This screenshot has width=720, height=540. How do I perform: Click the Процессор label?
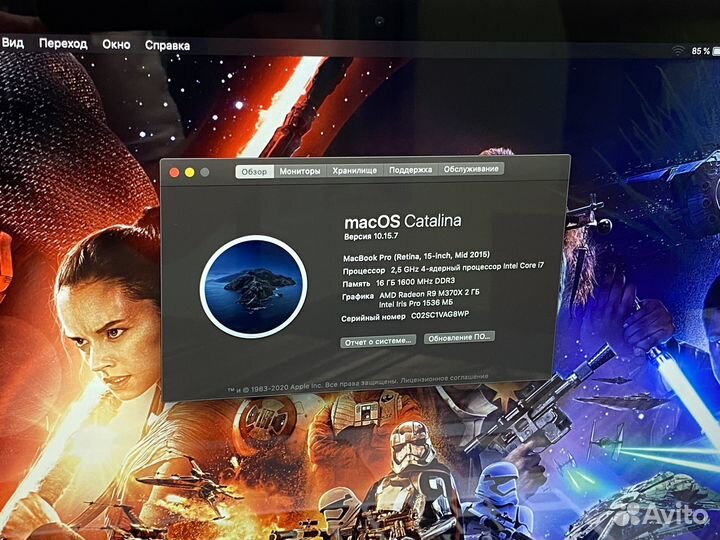(364, 271)
